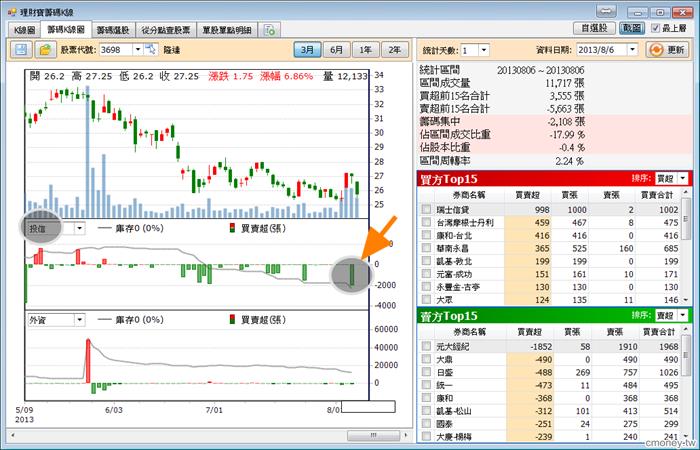Switch to the 單股單點明細 tab
The width and height of the screenshot is (700, 450).
[x=227, y=30]
